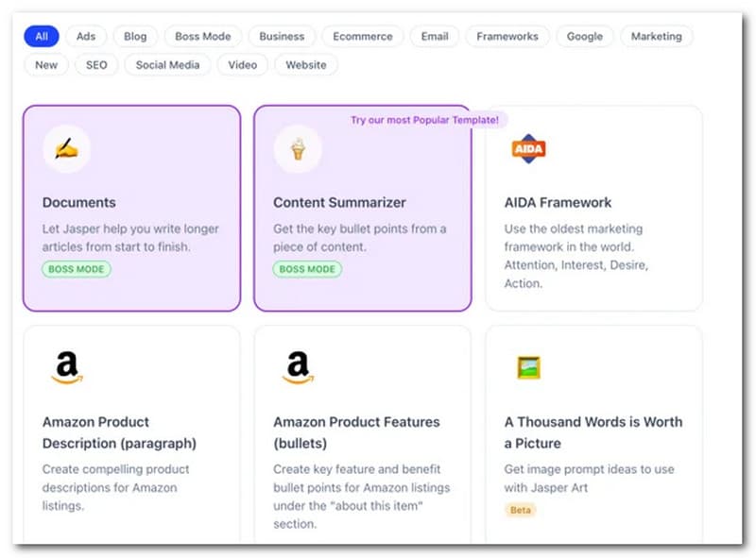Click 'Use the oldest marketing framework' description
756x558 pixels.
tap(576, 256)
